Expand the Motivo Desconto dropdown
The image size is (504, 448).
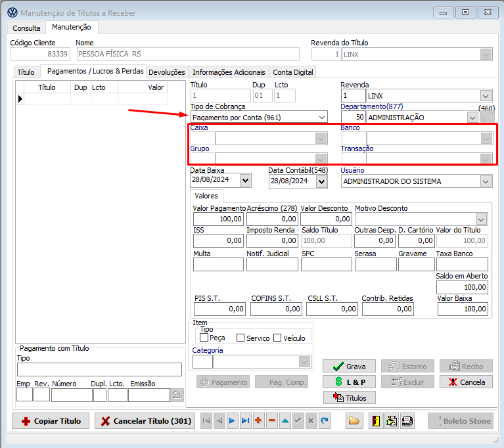[481, 219]
